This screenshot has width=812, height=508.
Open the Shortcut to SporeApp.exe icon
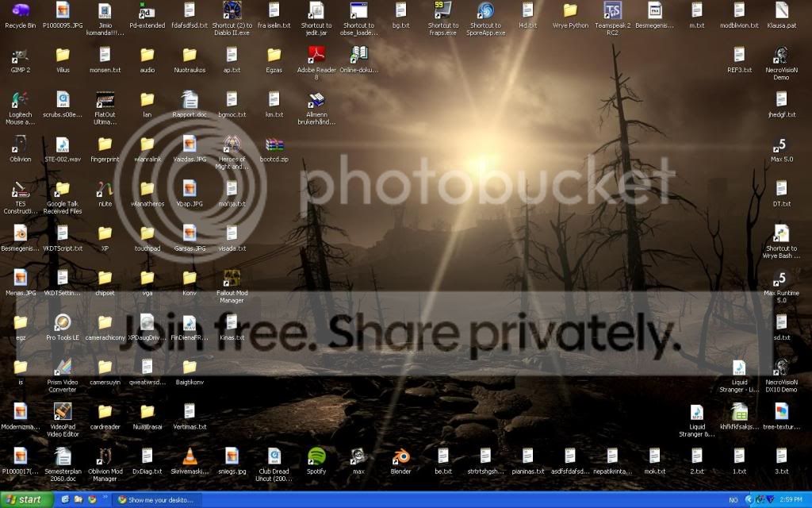click(x=485, y=11)
